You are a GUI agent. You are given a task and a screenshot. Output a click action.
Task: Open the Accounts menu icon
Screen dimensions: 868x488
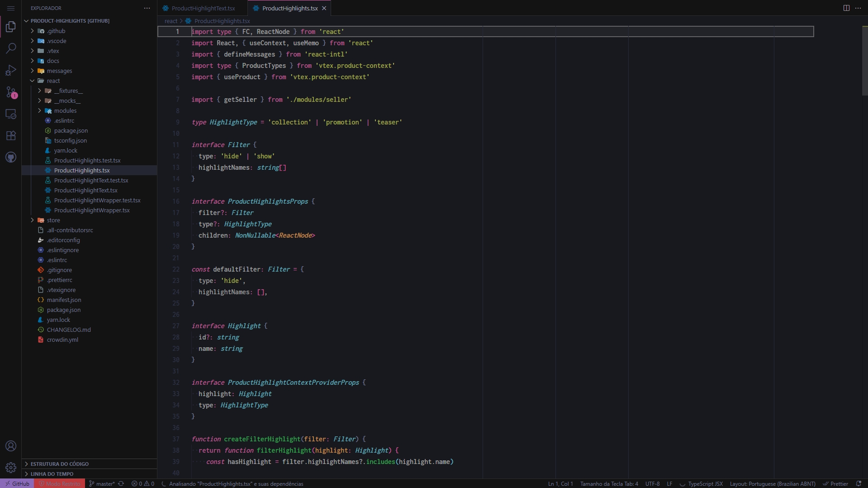coord(11,446)
